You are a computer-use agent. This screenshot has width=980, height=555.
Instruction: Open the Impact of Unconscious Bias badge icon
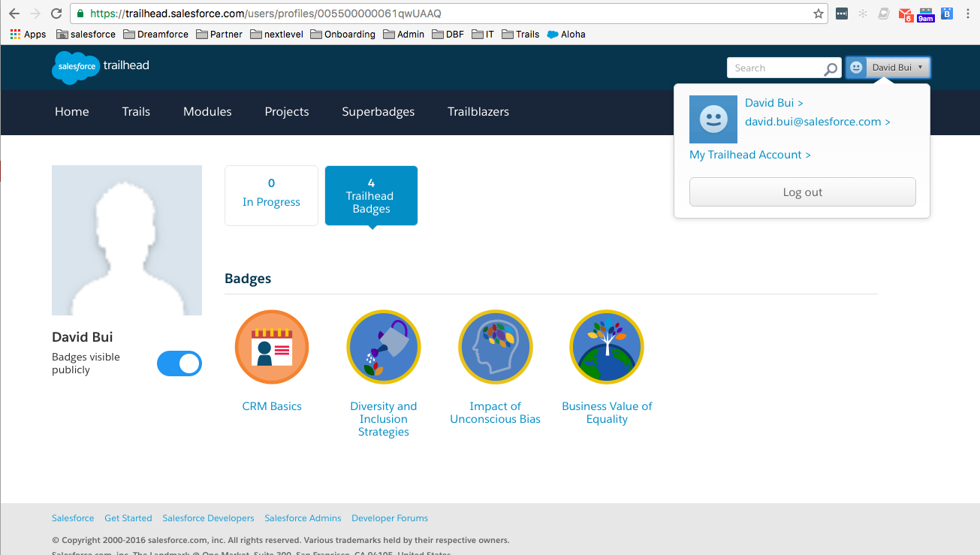(x=496, y=347)
